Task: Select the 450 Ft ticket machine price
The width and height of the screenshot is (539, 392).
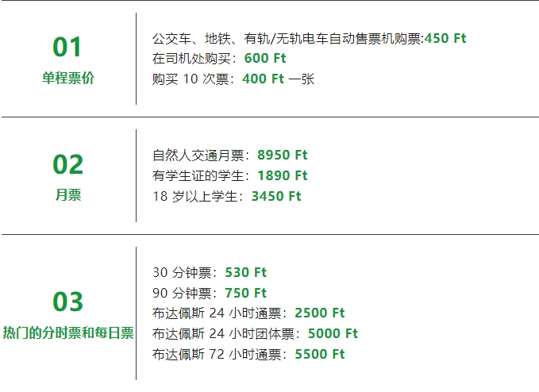Action: [445, 38]
